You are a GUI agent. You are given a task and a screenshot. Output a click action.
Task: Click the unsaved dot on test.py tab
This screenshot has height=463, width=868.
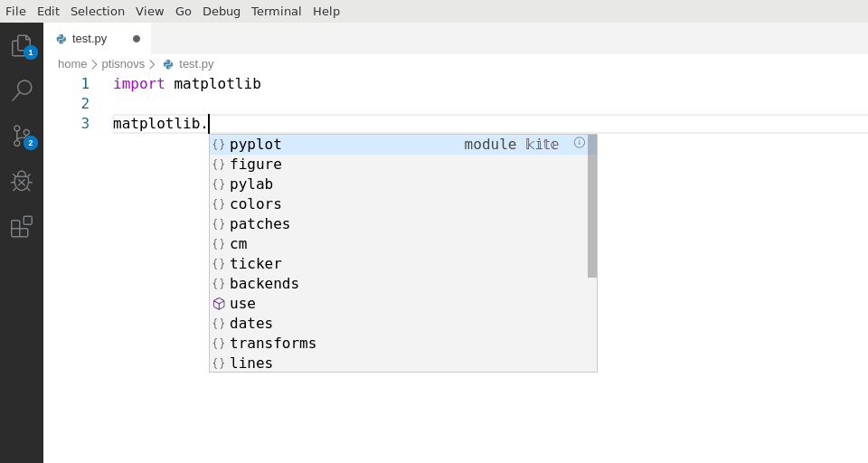(137, 39)
